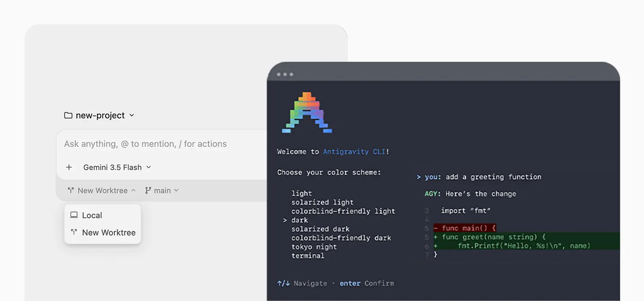Select New Worktree in the popup menu
This screenshot has width=644, height=301.
pos(103,232)
